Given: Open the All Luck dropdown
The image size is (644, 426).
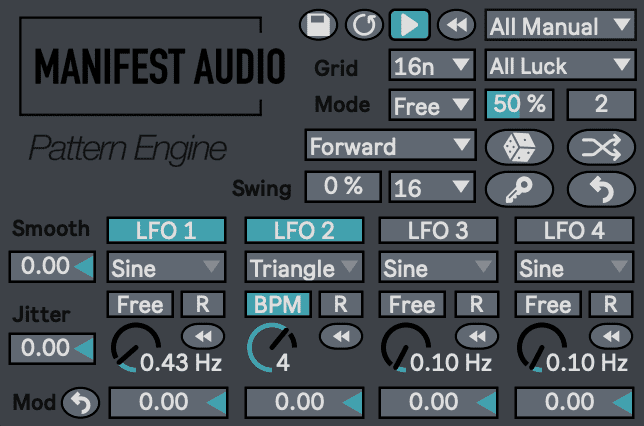Looking at the screenshot, I should (560, 65).
